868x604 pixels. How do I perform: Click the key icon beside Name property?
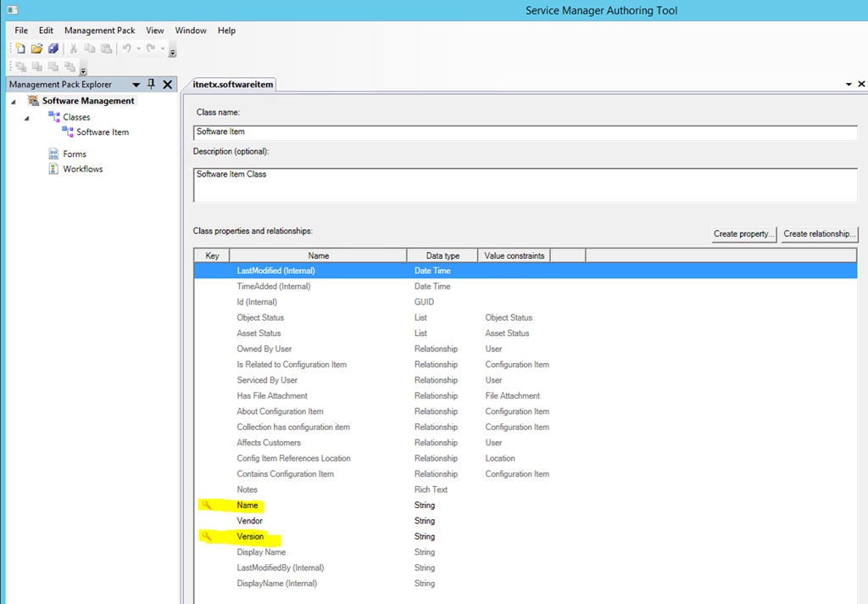[x=206, y=506]
